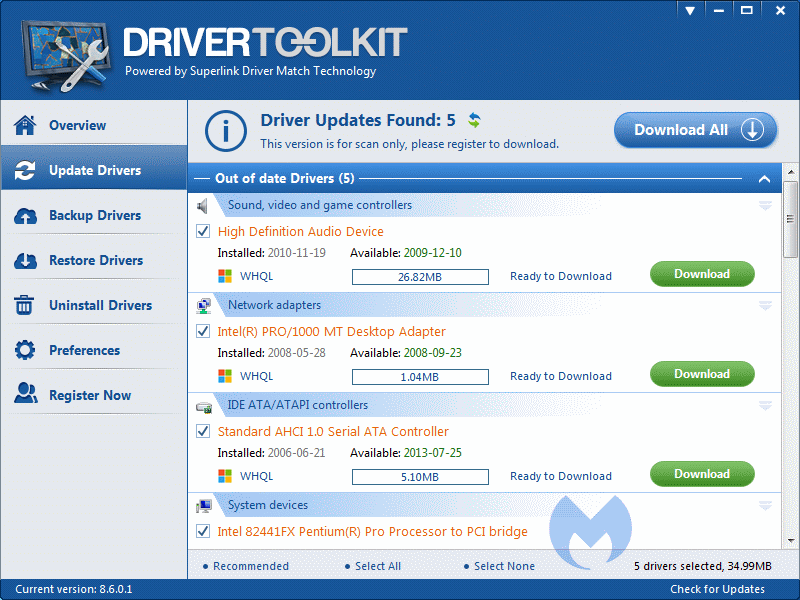Expand details arrow for Network adapters row
This screenshot has height=600, width=800.
click(765, 305)
